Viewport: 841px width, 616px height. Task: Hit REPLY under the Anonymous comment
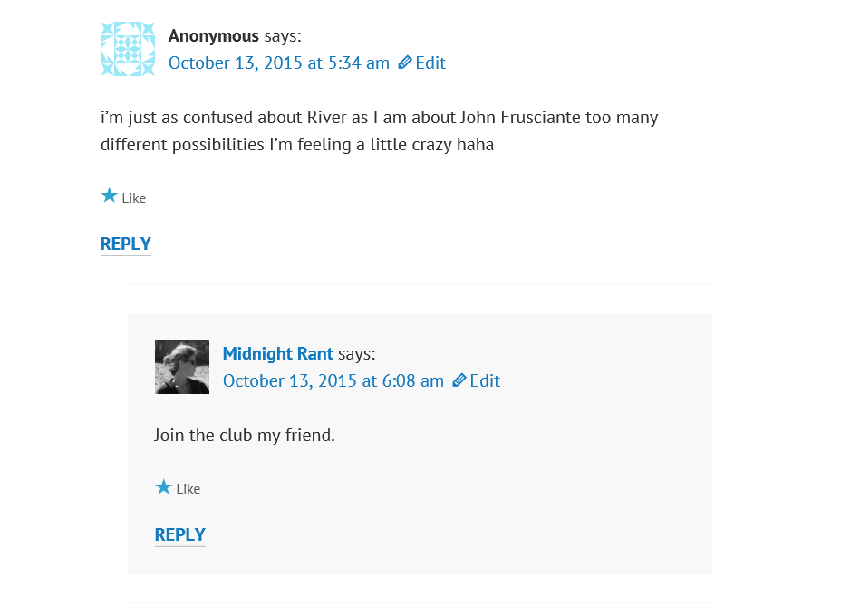pyautogui.click(x=126, y=244)
